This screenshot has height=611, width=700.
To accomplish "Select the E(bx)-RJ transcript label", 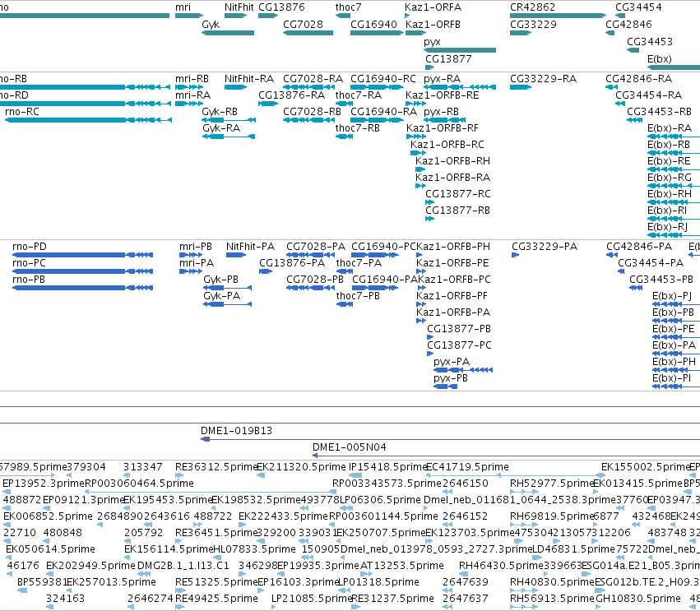I will tap(667, 227).
